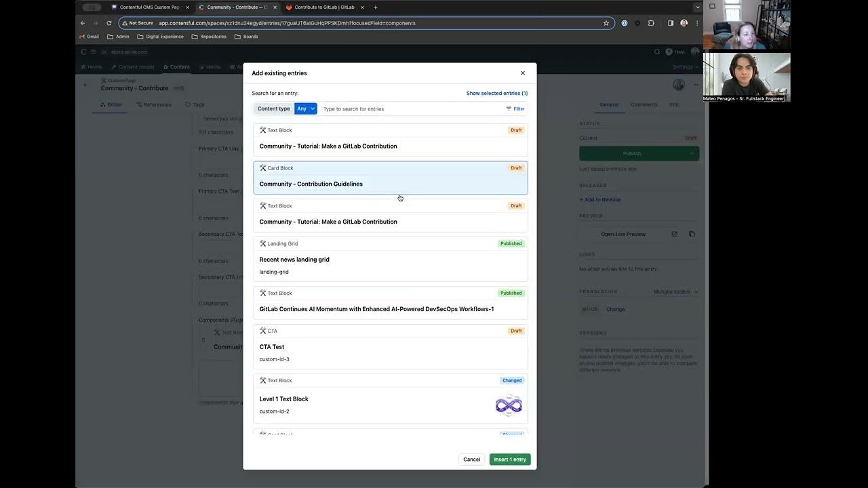The width and height of the screenshot is (868, 488).
Task: Switch to the General sidebar tab
Action: [x=609, y=104]
